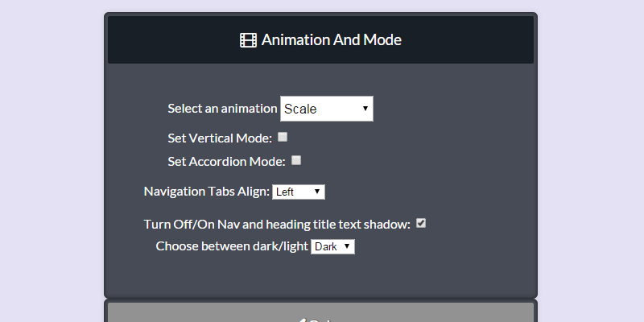Expand the Navigation Tabs Align dropdown
This screenshot has height=322, width=644.
point(298,192)
